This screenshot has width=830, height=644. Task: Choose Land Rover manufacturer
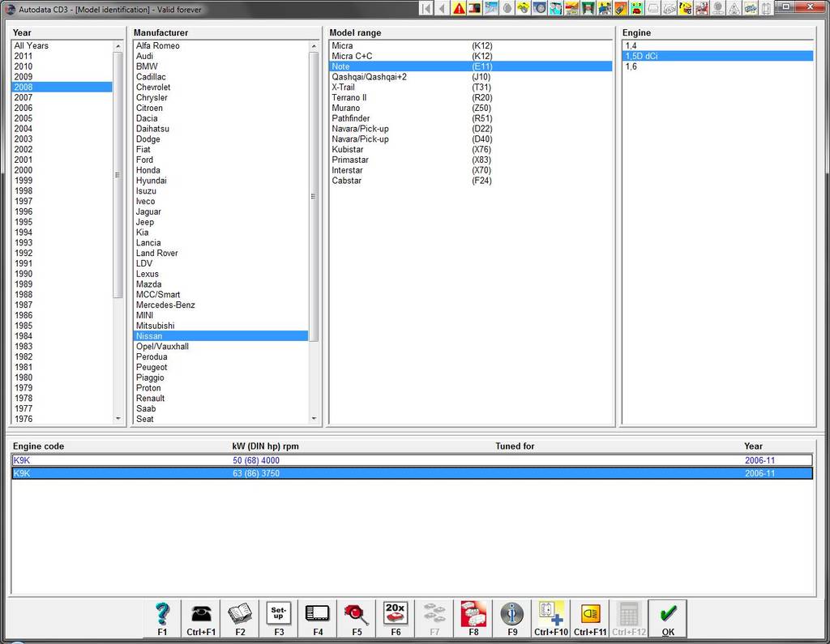click(220, 253)
